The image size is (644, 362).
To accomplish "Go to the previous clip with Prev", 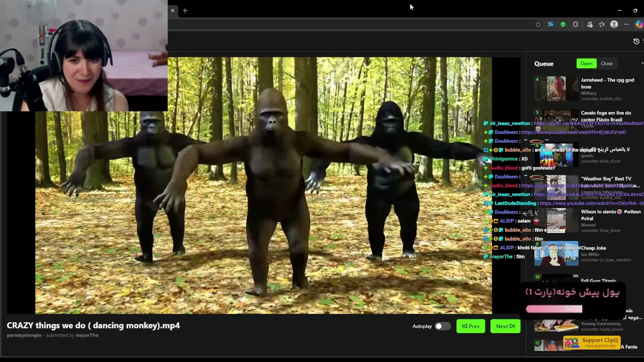I will click(471, 326).
